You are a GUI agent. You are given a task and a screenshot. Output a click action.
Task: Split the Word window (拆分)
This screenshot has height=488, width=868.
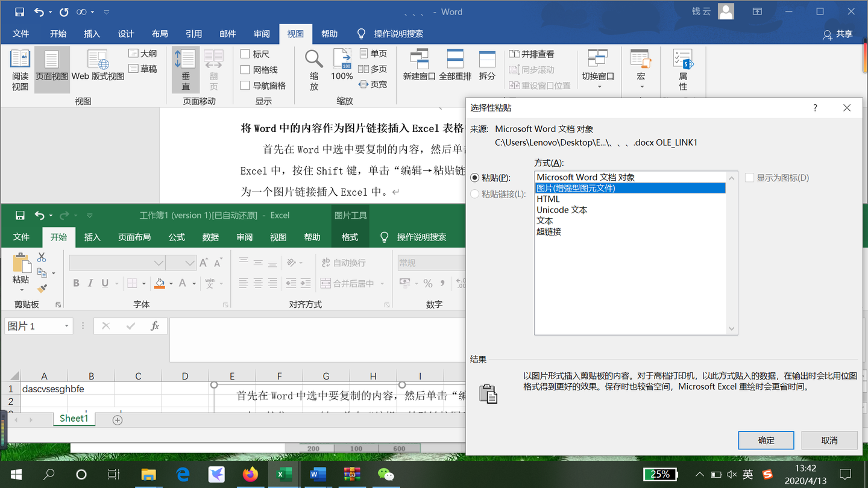487,66
